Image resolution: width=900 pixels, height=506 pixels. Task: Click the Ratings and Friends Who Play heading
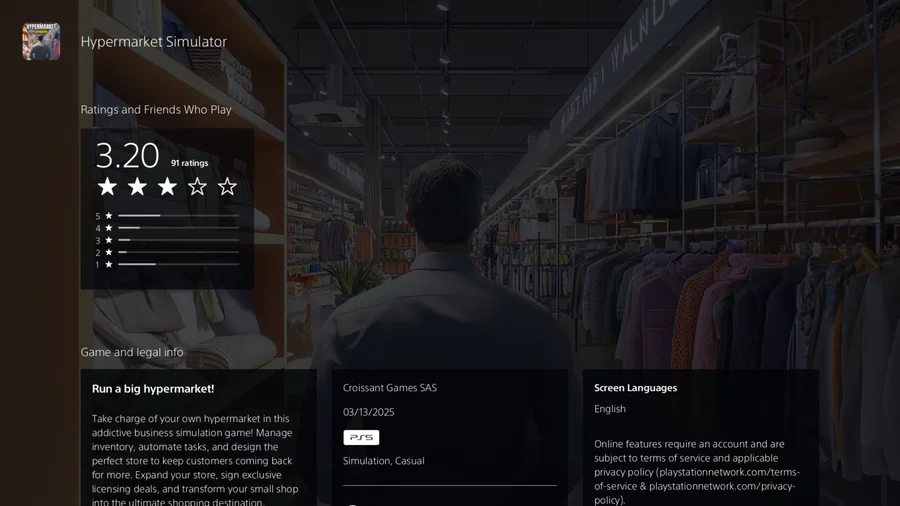click(x=156, y=110)
